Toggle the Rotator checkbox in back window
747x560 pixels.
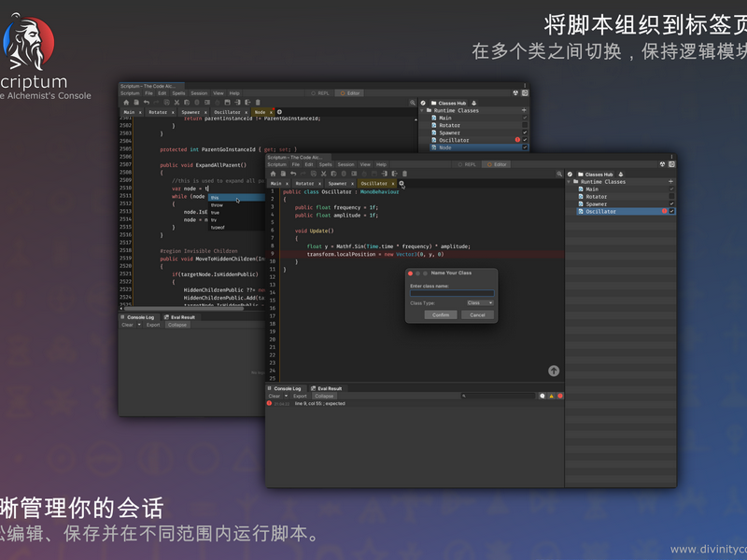click(x=525, y=125)
